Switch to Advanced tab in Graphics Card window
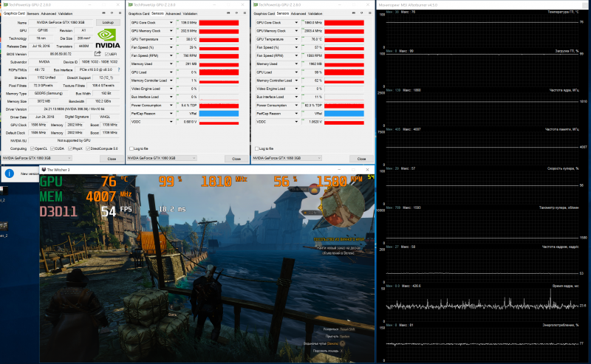The height and width of the screenshot is (364, 591). click(48, 13)
